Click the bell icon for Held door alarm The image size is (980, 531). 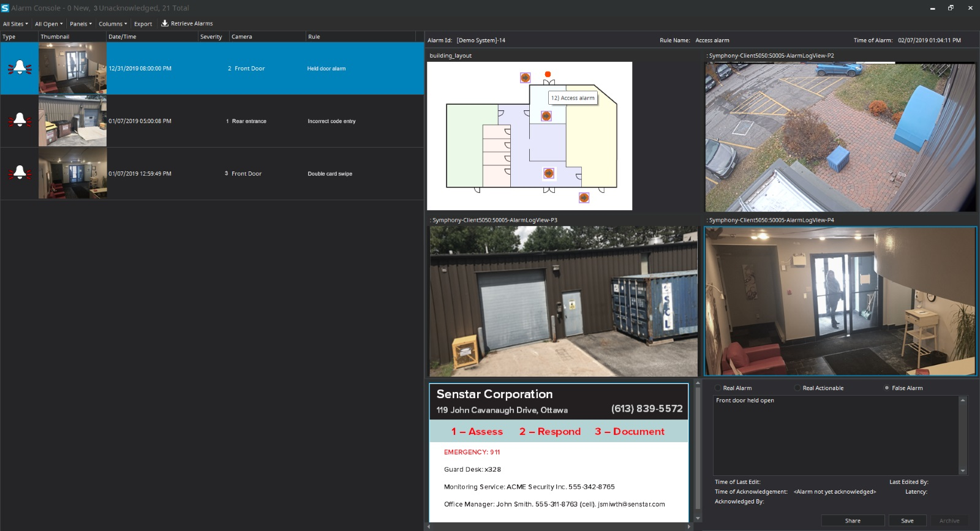coord(20,68)
